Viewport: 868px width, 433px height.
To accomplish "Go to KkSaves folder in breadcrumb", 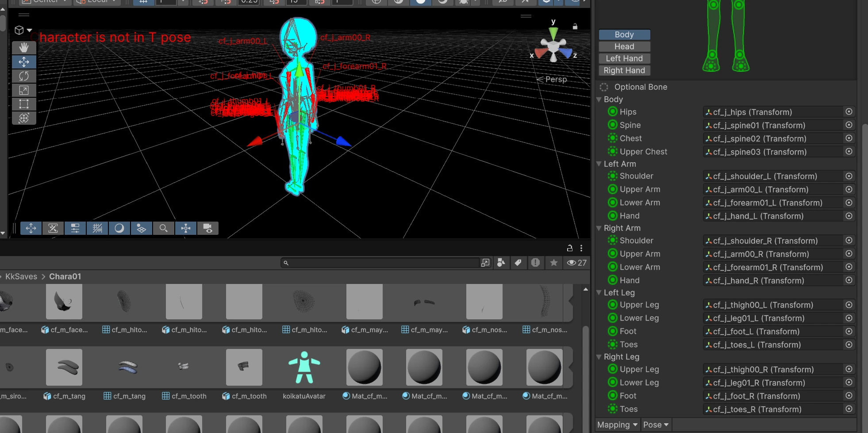I will point(21,276).
